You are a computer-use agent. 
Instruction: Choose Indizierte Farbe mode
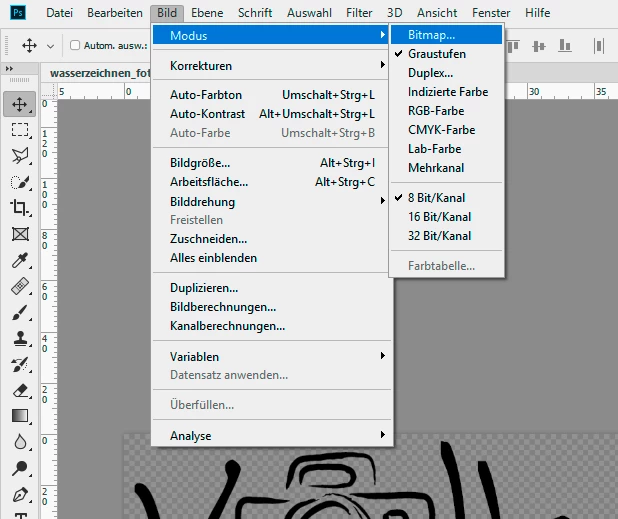coord(447,92)
